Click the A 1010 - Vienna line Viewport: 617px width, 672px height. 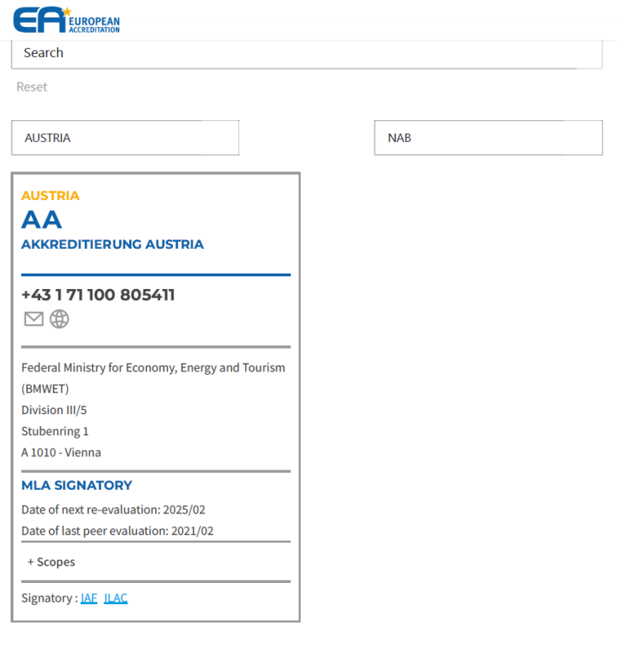click(x=61, y=453)
